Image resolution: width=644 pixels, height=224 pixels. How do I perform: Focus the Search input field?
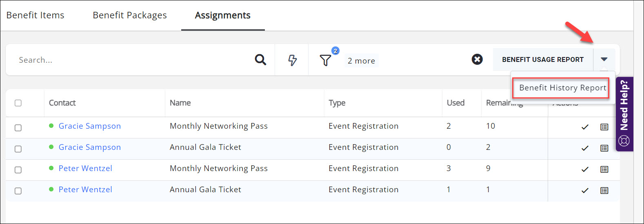131,60
